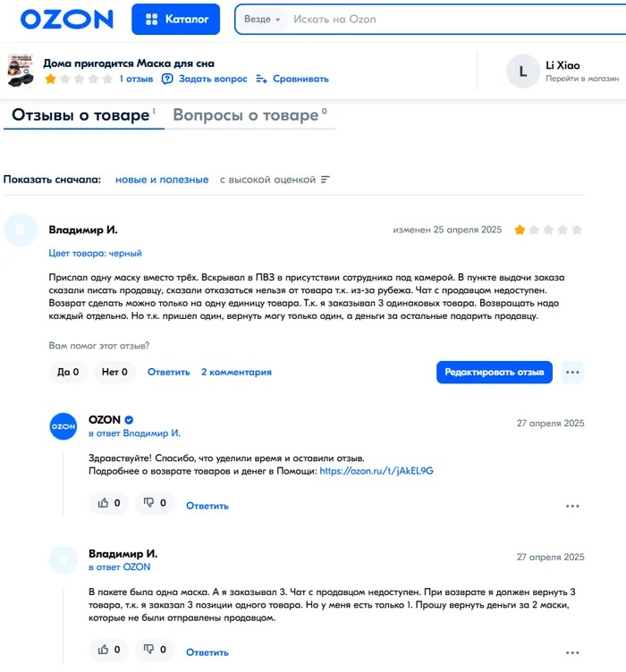Sort reviews by новые и полезные
The height and width of the screenshot is (672, 626).
pos(162,180)
